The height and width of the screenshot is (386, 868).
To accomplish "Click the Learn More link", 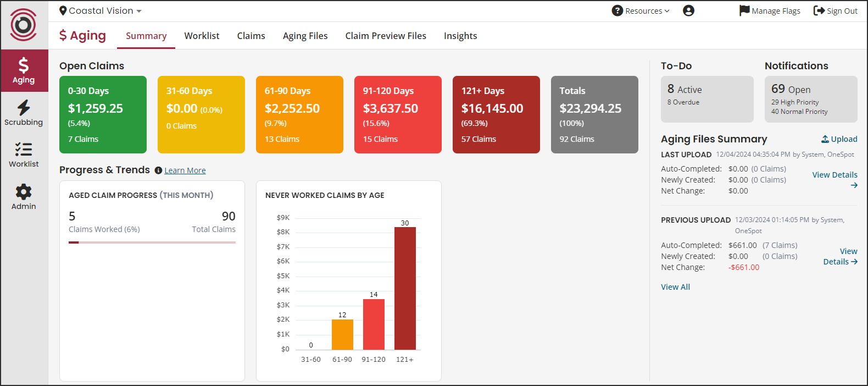I will 185,170.
